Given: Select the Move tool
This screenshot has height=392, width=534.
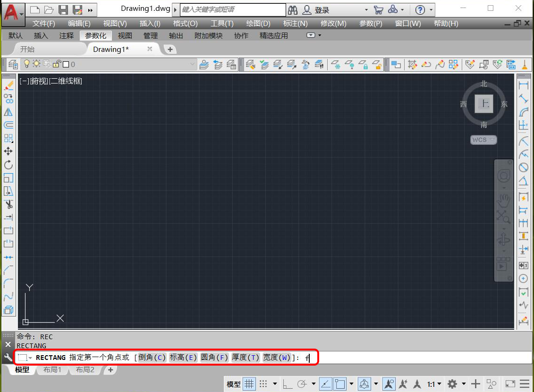Looking at the screenshot, I should pyautogui.click(x=8, y=151).
